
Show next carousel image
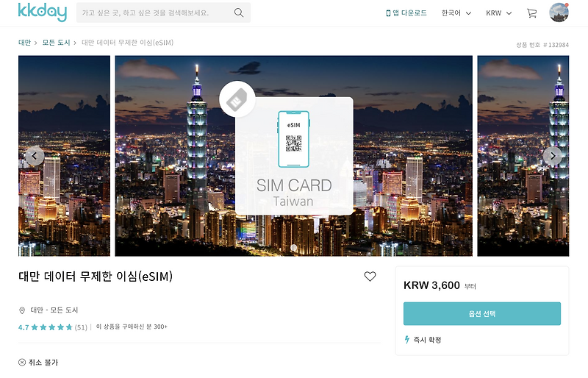(553, 156)
